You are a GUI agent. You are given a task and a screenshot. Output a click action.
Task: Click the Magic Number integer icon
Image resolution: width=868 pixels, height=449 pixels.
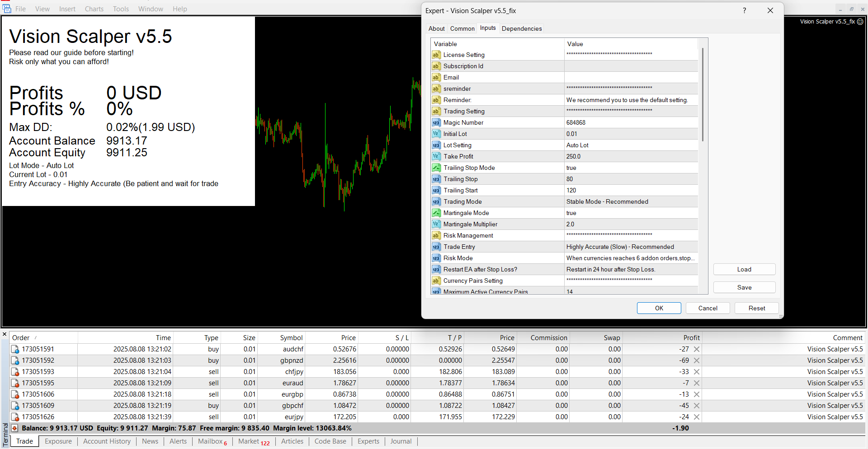point(436,122)
